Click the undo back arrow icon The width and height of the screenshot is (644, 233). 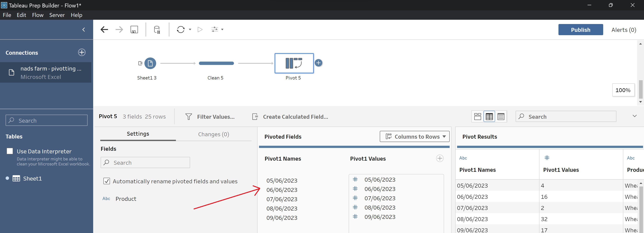click(104, 29)
